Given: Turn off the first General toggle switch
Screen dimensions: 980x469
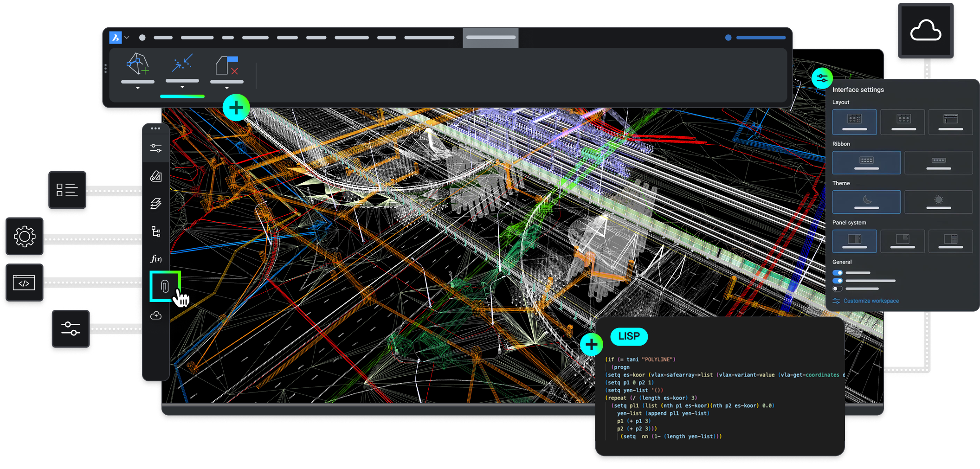Looking at the screenshot, I should pyautogui.click(x=838, y=272).
